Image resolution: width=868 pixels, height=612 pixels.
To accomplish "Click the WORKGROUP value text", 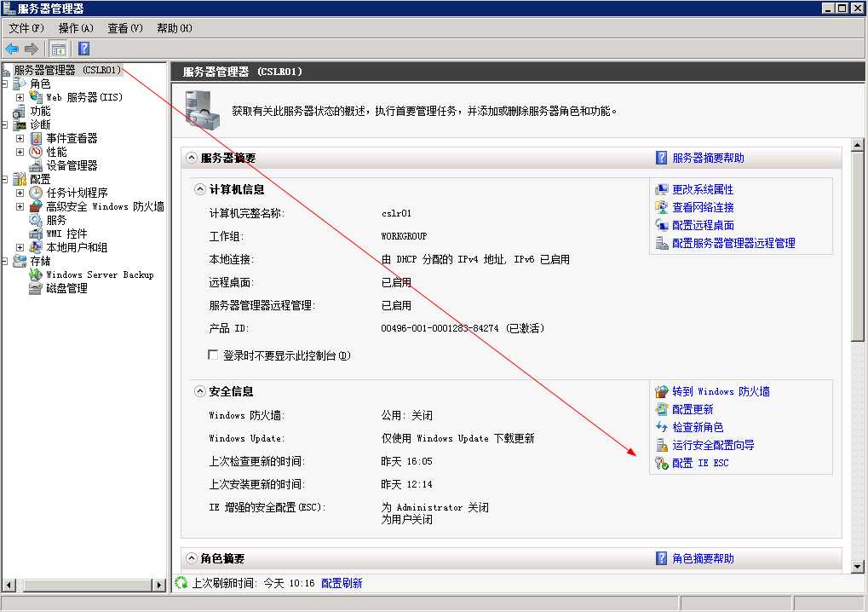I will [404, 236].
